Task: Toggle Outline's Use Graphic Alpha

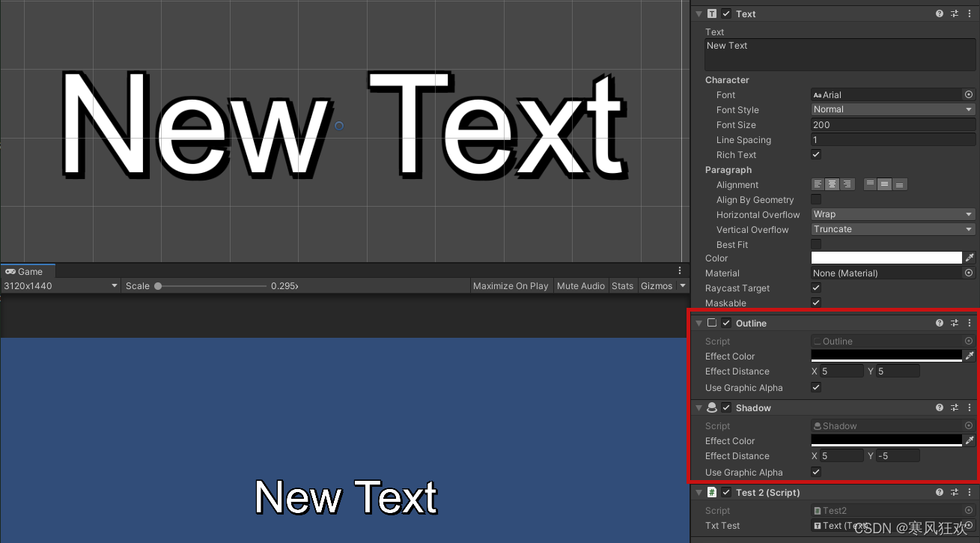Action: 816,387
